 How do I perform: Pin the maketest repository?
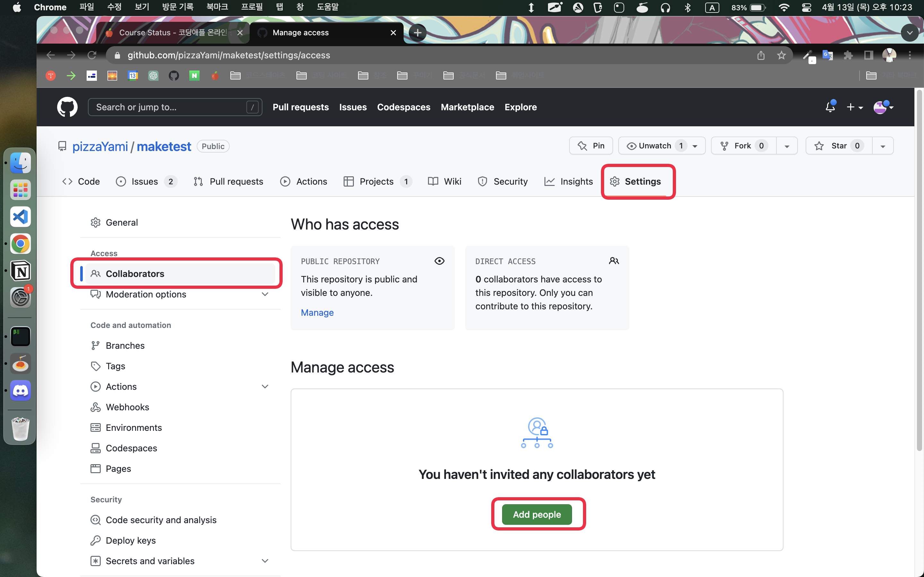click(591, 146)
